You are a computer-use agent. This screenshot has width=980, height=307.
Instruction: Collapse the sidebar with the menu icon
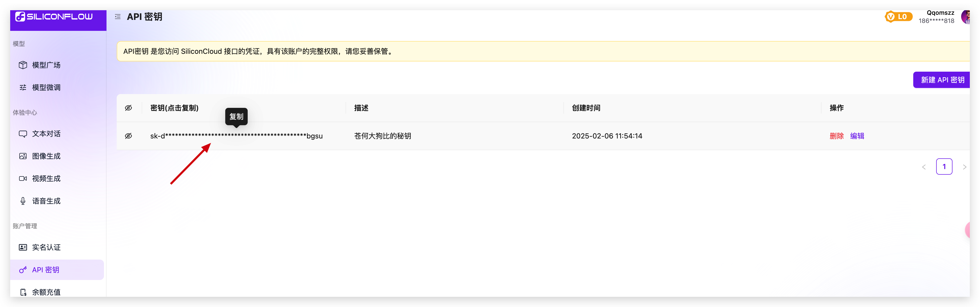(117, 17)
